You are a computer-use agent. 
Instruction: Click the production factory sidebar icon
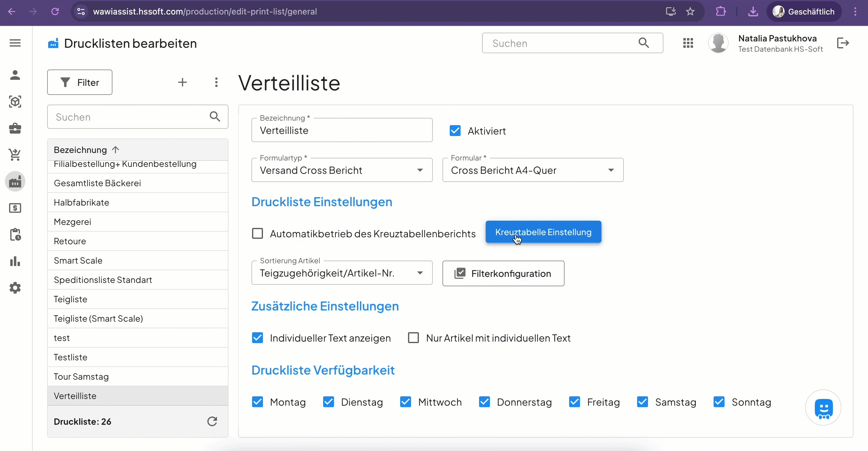pyautogui.click(x=15, y=182)
